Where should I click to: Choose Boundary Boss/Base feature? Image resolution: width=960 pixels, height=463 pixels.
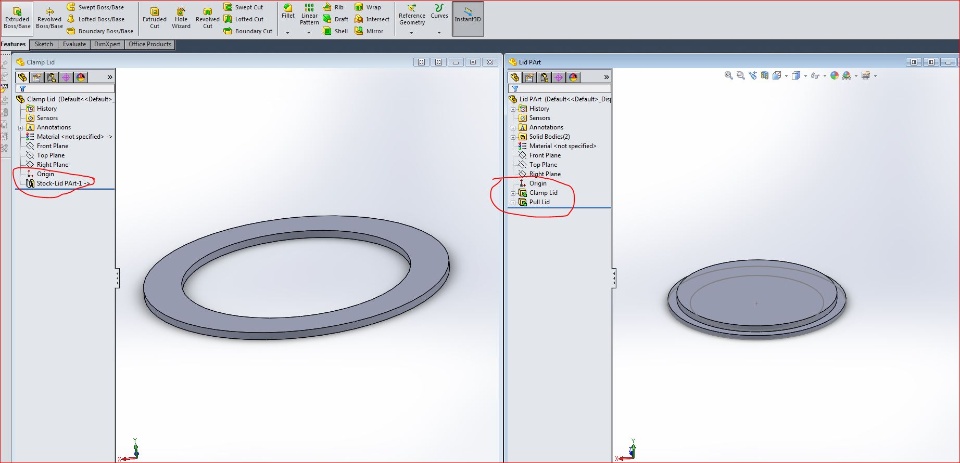(x=100, y=31)
